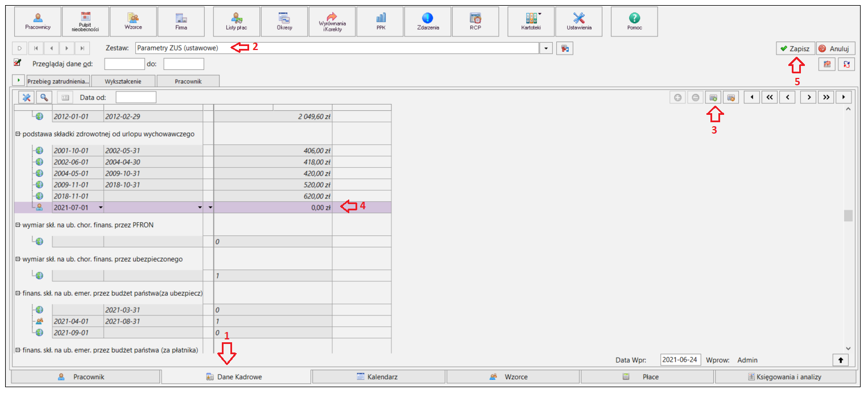
Task: Open Wyrównania i Korekty
Action: (332, 22)
